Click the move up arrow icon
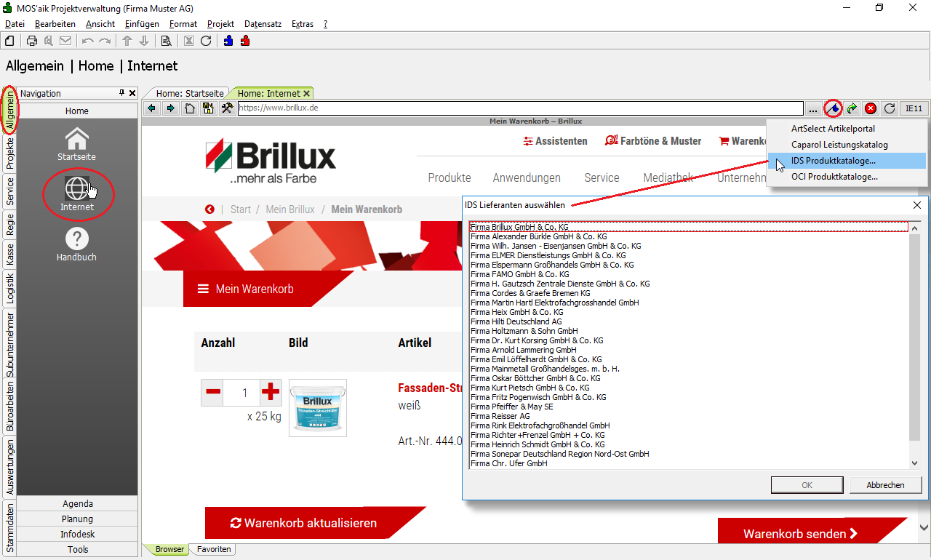Screen dimensions: 931x560 127,41
